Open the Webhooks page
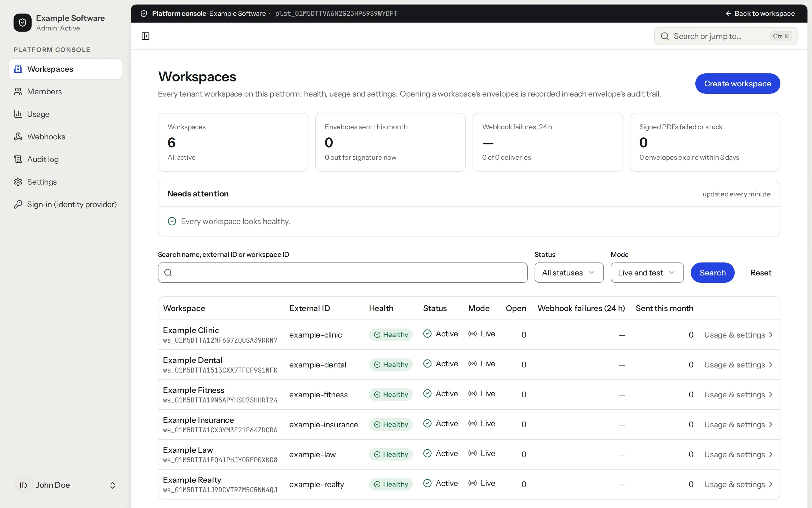The height and width of the screenshot is (508, 812). (x=65, y=136)
